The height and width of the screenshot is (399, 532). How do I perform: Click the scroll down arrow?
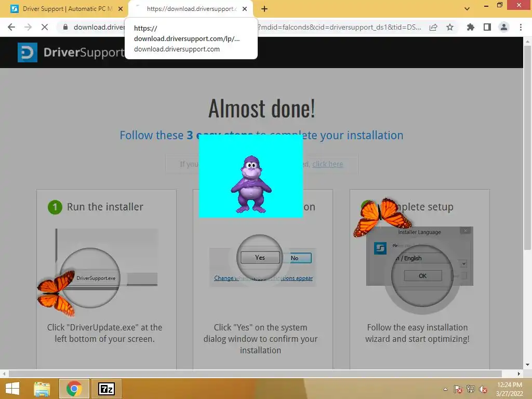[x=527, y=365]
